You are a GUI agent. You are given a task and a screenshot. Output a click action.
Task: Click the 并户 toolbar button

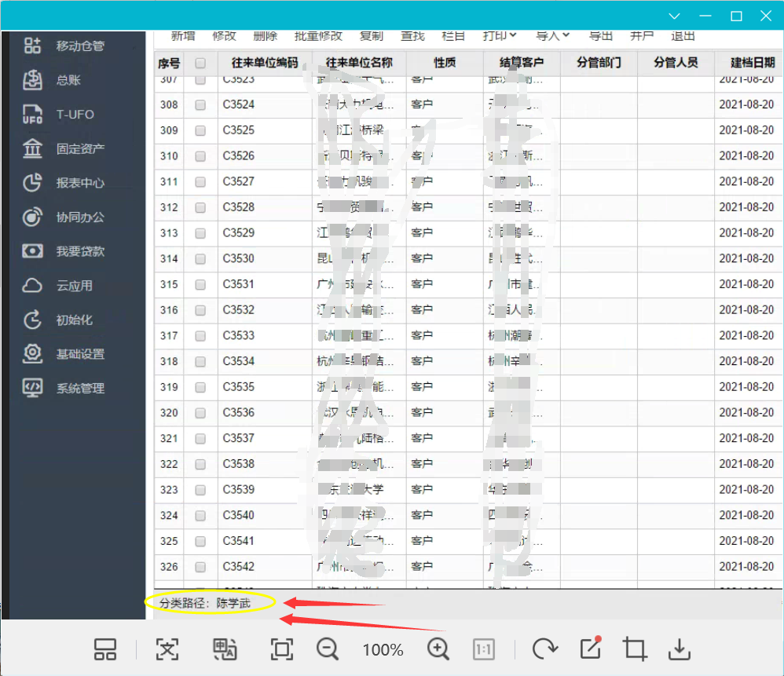click(642, 35)
